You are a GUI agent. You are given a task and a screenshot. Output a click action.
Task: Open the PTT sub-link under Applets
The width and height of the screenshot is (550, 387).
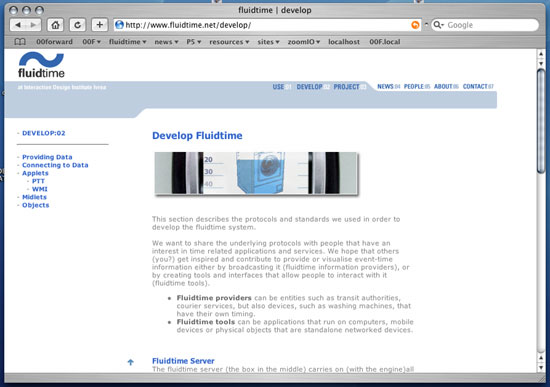38,181
